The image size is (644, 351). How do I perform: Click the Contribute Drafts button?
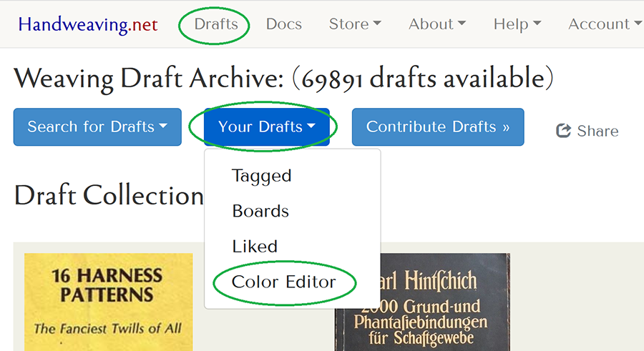(x=438, y=127)
